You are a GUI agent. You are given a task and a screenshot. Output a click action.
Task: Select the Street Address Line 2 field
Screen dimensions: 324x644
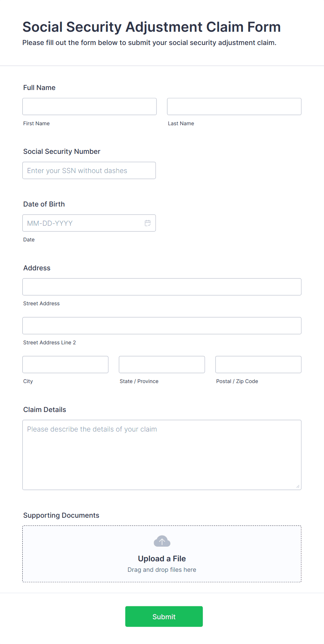coord(162,325)
